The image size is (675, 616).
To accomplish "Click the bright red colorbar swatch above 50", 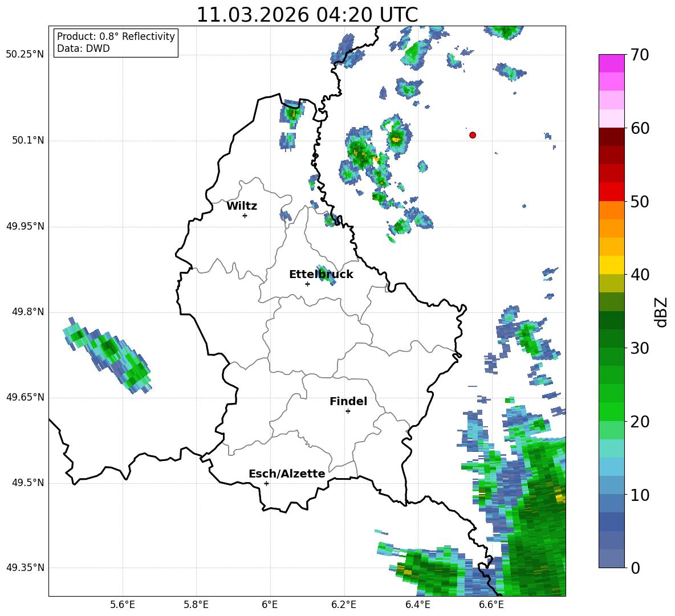I will (611, 191).
